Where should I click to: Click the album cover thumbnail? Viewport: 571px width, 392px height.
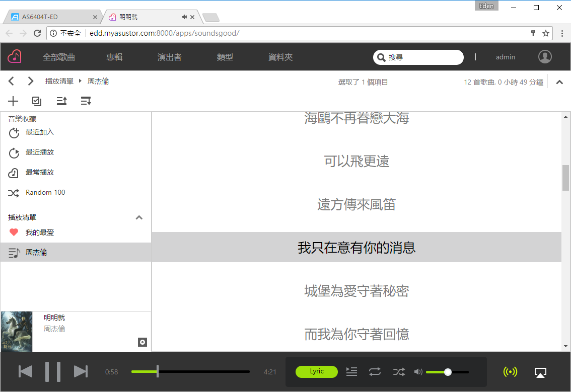click(x=17, y=331)
